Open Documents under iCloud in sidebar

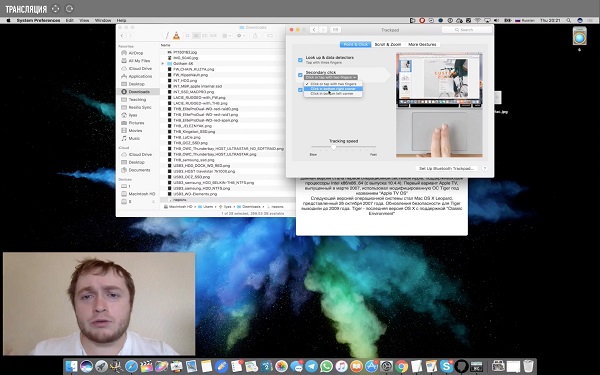point(139,170)
